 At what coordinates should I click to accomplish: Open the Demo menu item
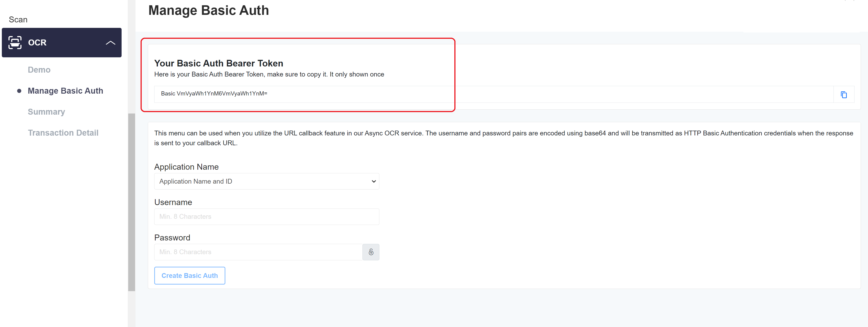click(x=39, y=70)
